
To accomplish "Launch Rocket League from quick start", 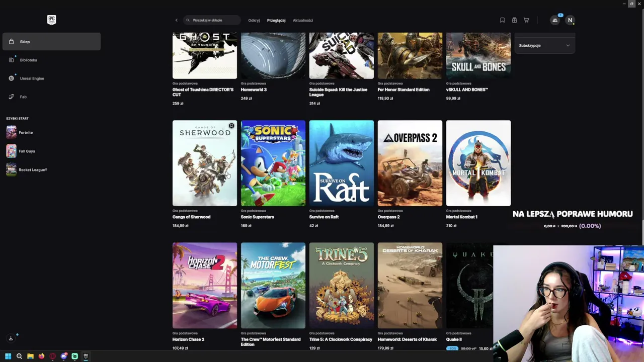I will tap(51, 169).
